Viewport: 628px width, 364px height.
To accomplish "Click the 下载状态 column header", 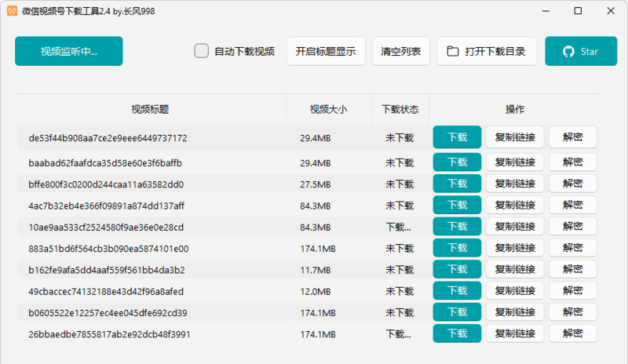I will click(400, 109).
